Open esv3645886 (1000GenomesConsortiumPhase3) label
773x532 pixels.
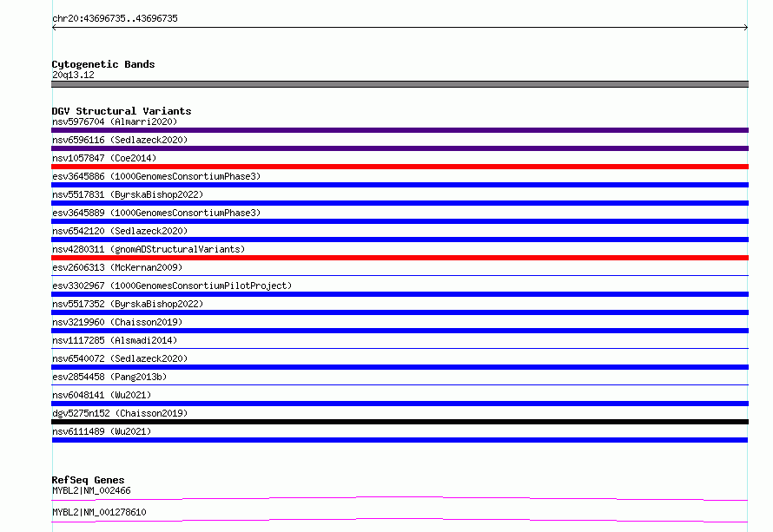click(156, 176)
